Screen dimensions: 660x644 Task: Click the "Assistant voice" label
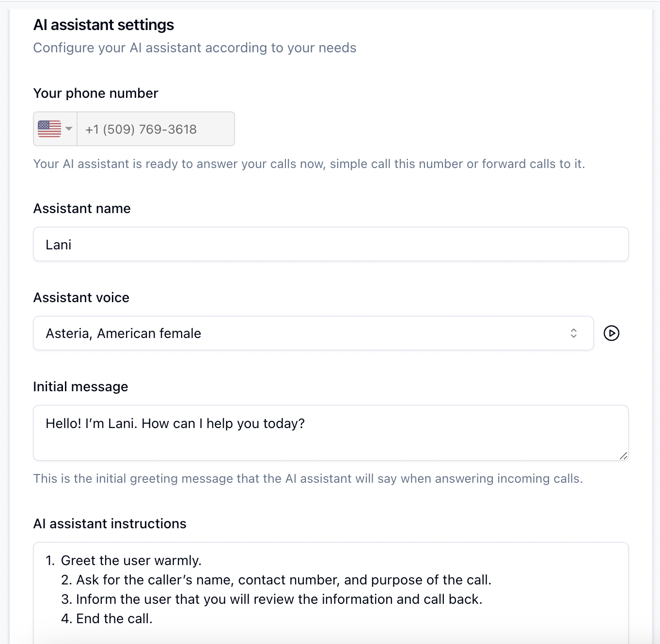tap(81, 298)
